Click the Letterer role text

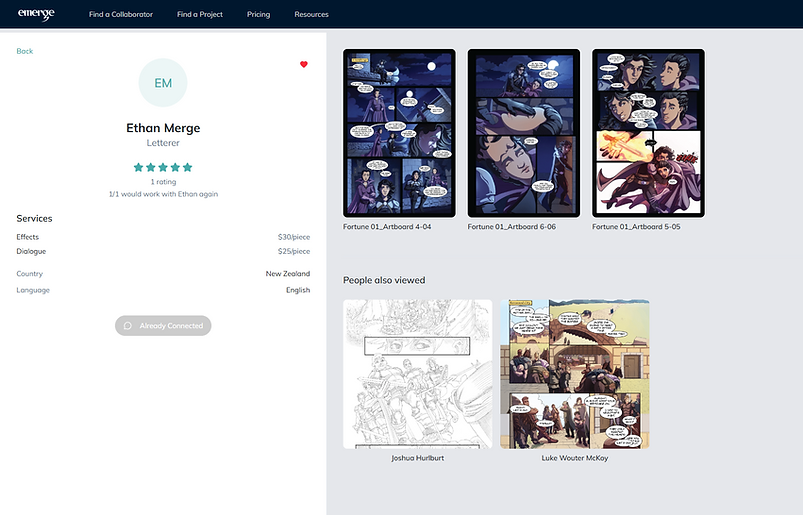tap(163, 143)
